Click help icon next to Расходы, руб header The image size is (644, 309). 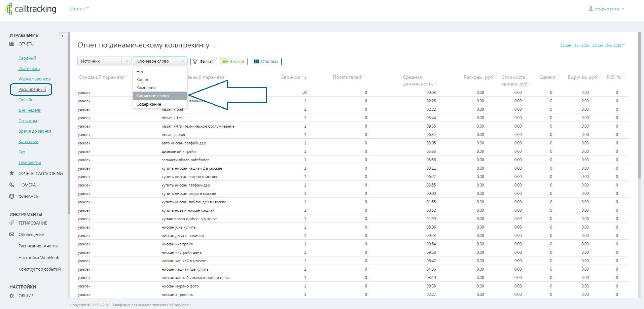[495, 75]
